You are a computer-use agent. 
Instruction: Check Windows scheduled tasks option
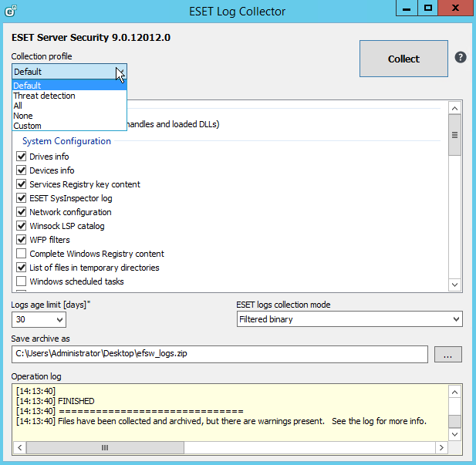pos(22,281)
